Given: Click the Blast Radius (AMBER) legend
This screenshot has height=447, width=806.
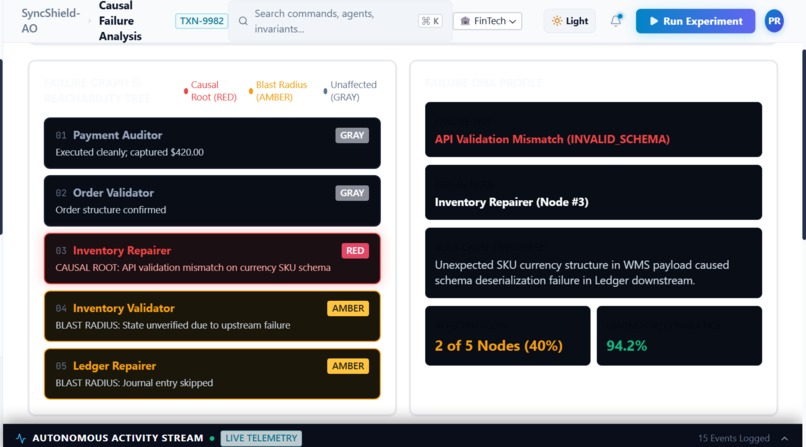Looking at the screenshot, I should 278,91.
